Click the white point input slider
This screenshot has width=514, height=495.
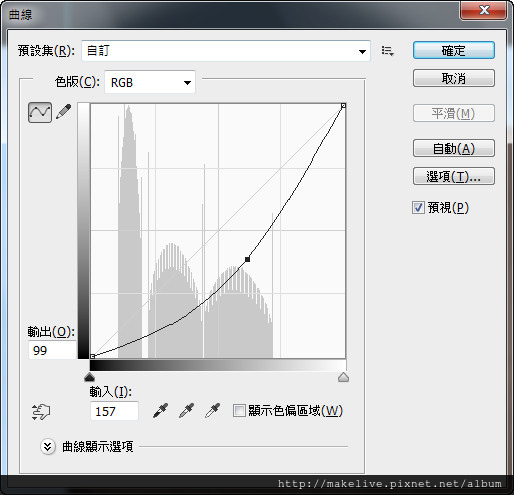pyautogui.click(x=343, y=377)
